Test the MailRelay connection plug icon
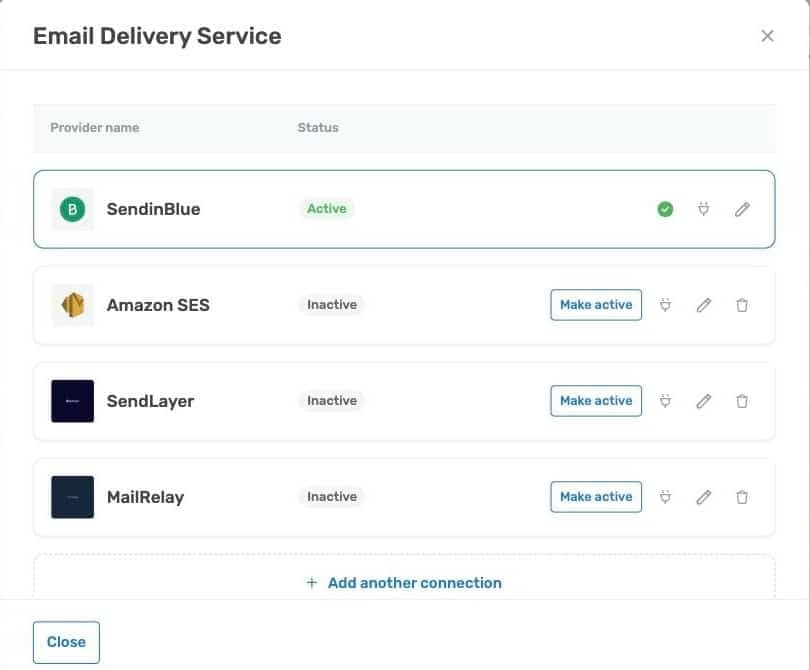This screenshot has width=810, height=670. [665, 497]
